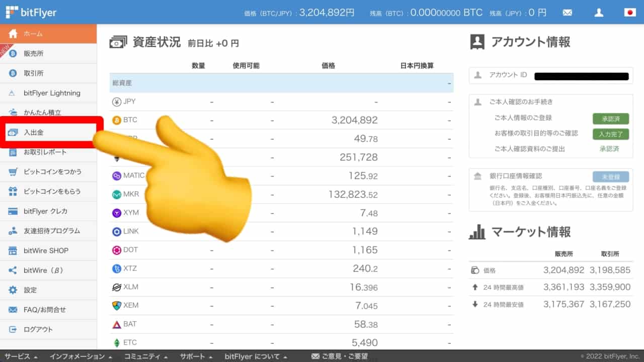This screenshot has width=644, height=362.
Task: Expand the サービス footer menu
Action: click(21, 356)
